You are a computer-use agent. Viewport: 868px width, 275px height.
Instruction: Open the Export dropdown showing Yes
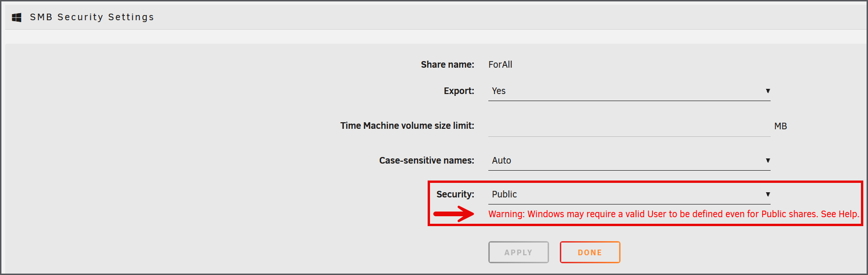point(629,91)
